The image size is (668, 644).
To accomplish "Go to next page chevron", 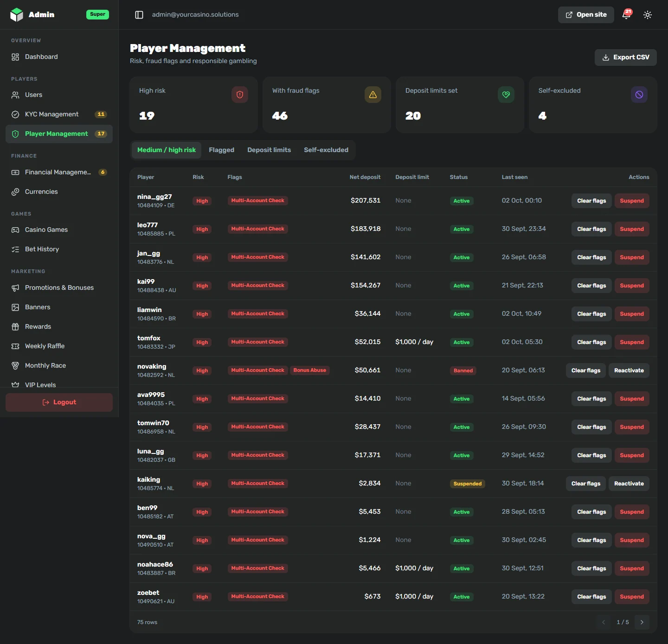I will click(642, 622).
